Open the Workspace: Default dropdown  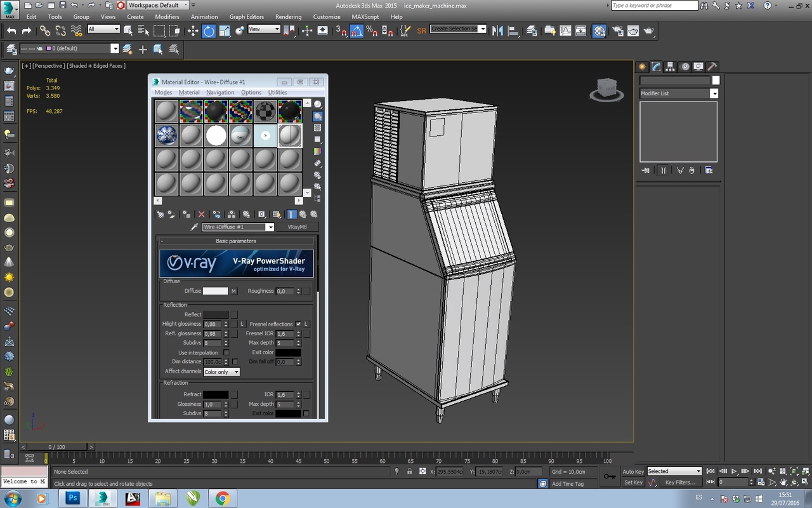coord(158,5)
